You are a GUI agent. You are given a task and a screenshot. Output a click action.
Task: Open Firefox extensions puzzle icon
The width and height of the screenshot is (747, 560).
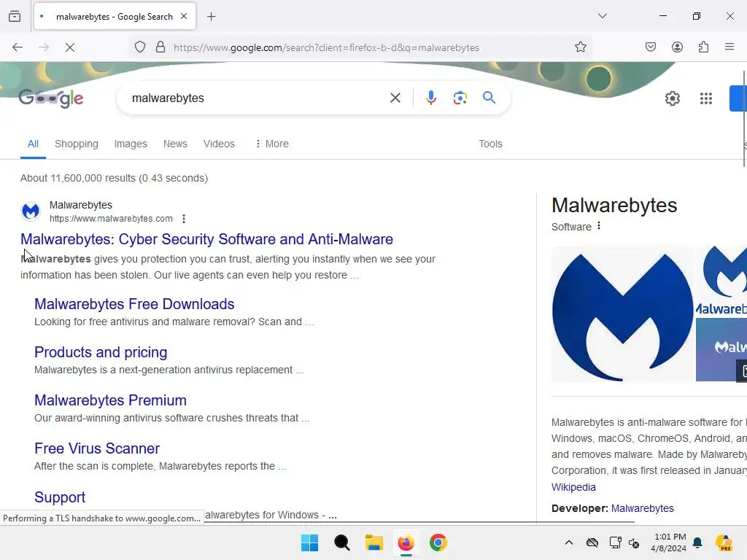click(x=704, y=47)
